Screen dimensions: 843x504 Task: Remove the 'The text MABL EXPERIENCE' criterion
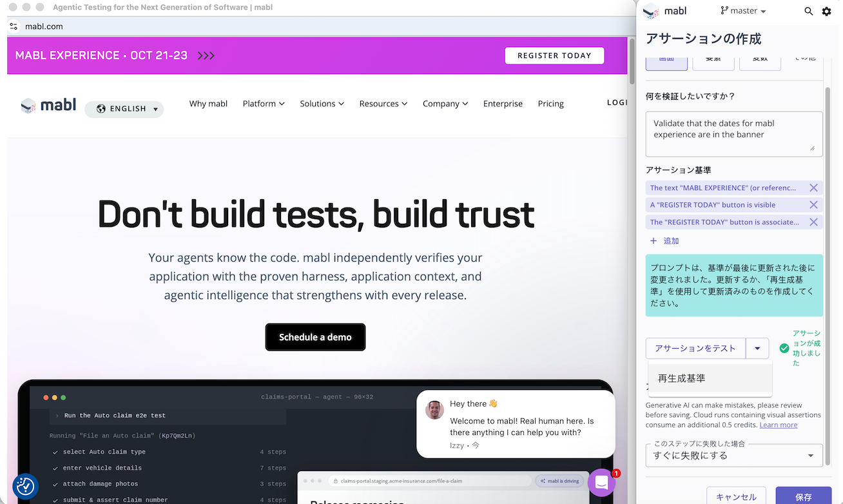(x=813, y=188)
